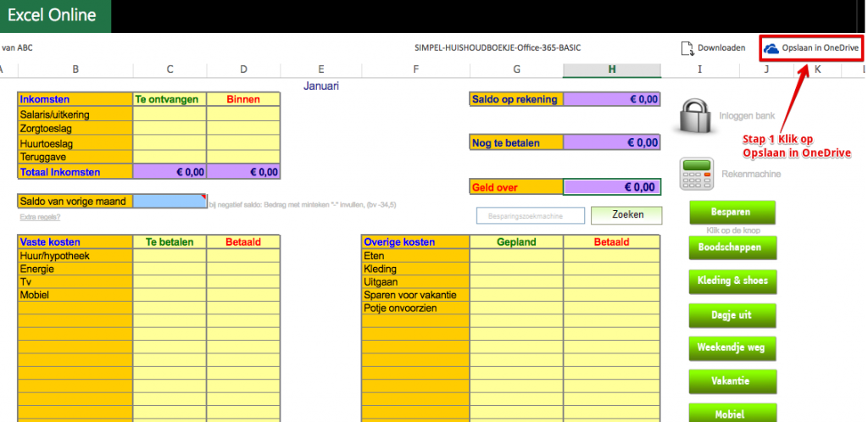This screenshot has height=422, width=868.
Task: Select the Tv row label
Action: pyautogui.click(x=75, y=282)
